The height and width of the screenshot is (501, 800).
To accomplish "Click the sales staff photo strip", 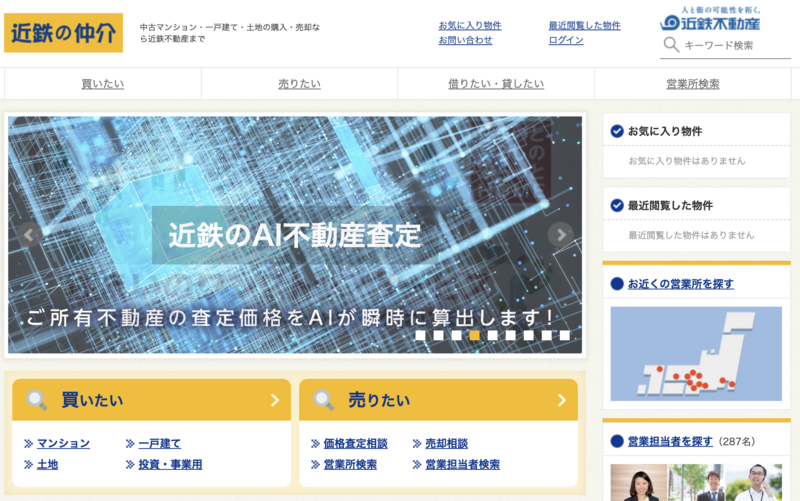I will click(696, 482).
